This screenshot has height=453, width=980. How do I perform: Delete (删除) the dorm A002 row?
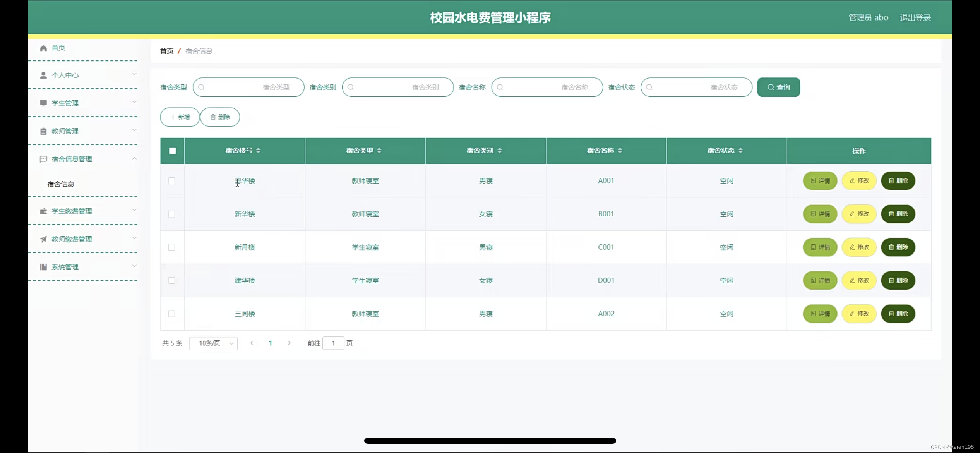pos(898,314)
